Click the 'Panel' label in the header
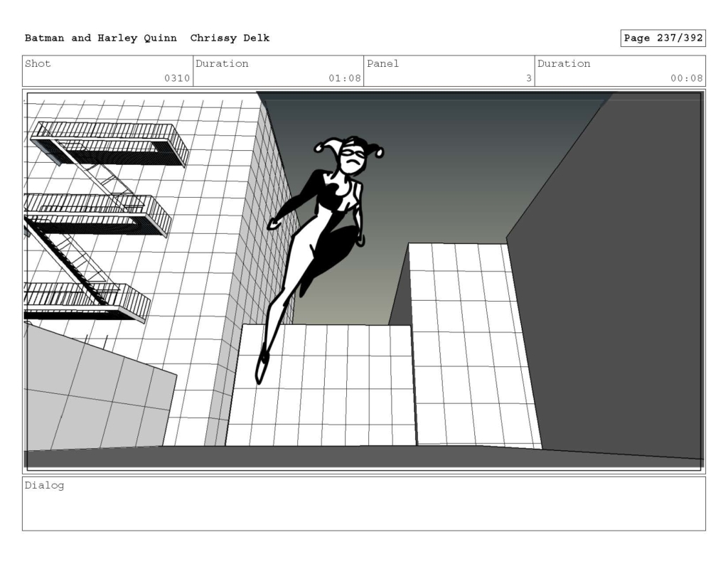 tap(382, 63)
